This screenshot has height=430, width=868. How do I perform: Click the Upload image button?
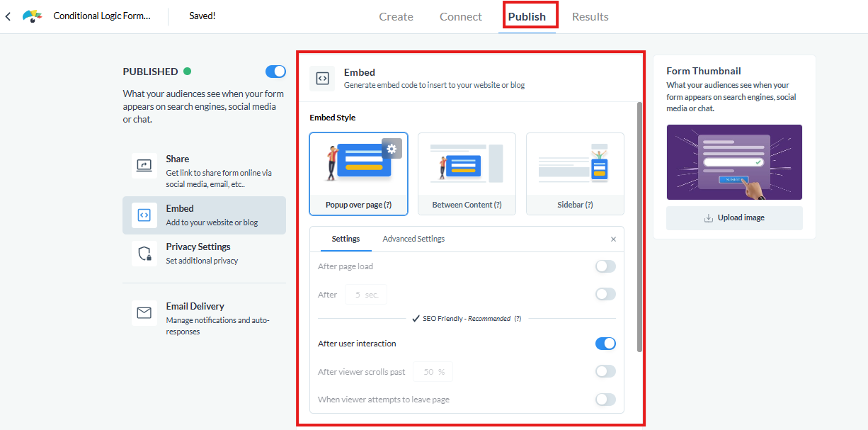pos(734,217)
